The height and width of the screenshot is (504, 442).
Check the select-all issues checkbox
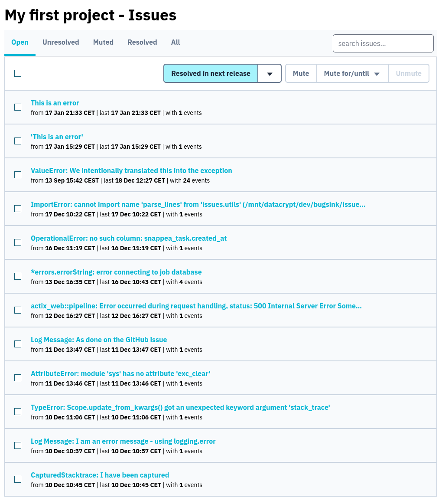click(x=18, y=73)
